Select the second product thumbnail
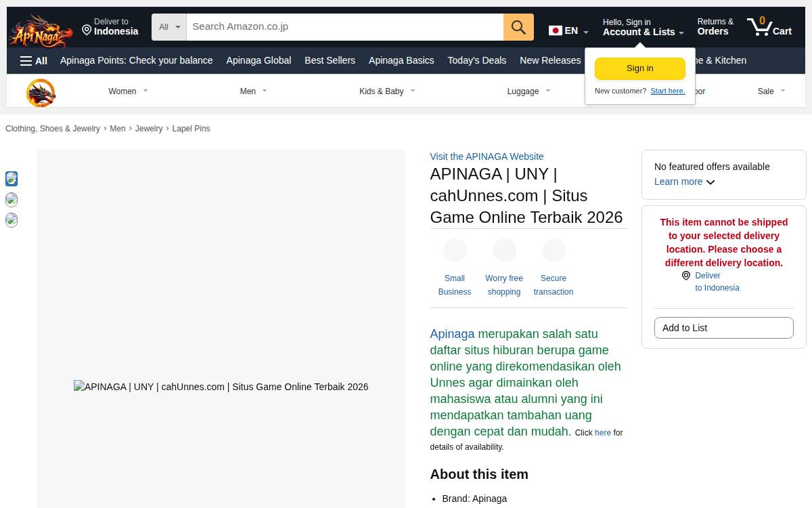The width and height of the screenshot is (812, 508). tap(12, 200)
